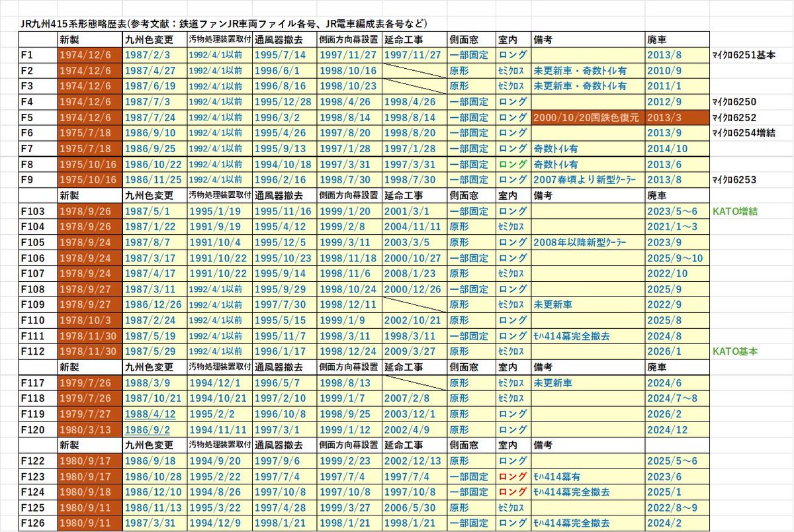
Task: Select the 汚物処理装置取付 date 1991/9/19 in row F104
Action: coord(219,227)
